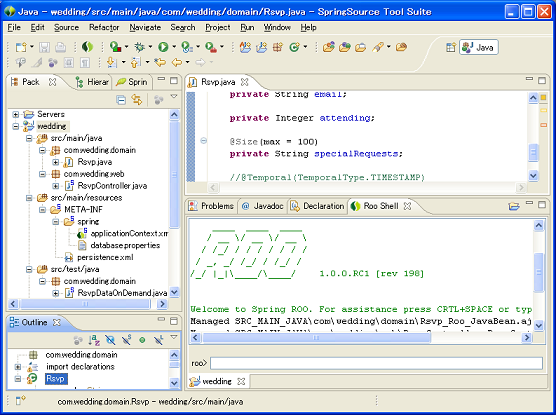This screenshot has height=415, width=556.
Task: Select database.properties in the tree
Action: (x=125, y=245)
